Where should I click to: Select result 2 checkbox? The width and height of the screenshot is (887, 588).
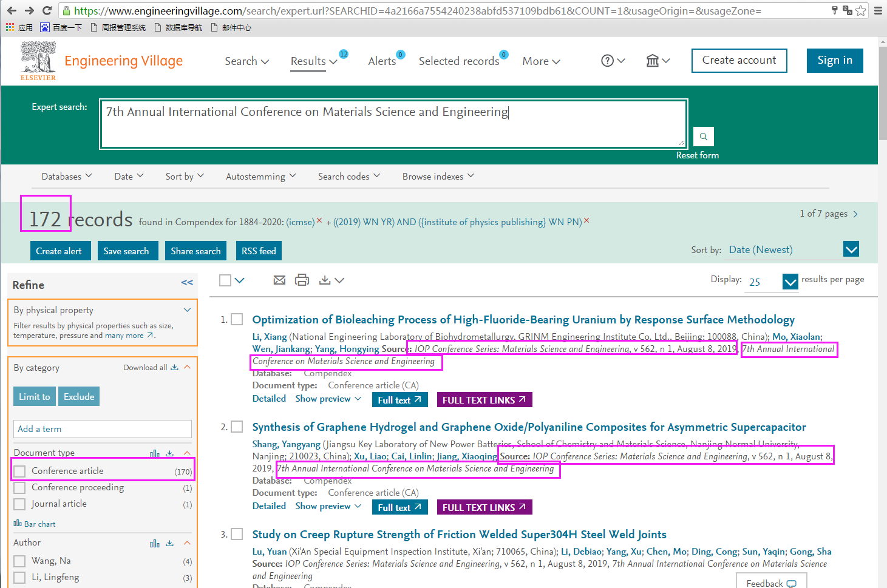click(237, 427)
